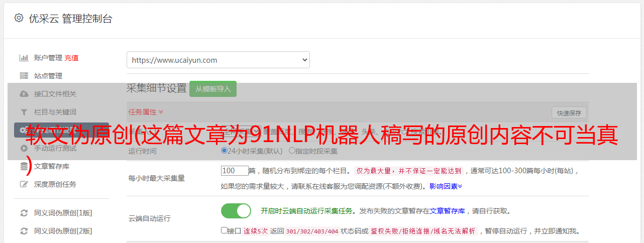Open 同义词伪原创[1版] sidebar entry
This screenshot has height=243, width=644.
pos(63,213)
